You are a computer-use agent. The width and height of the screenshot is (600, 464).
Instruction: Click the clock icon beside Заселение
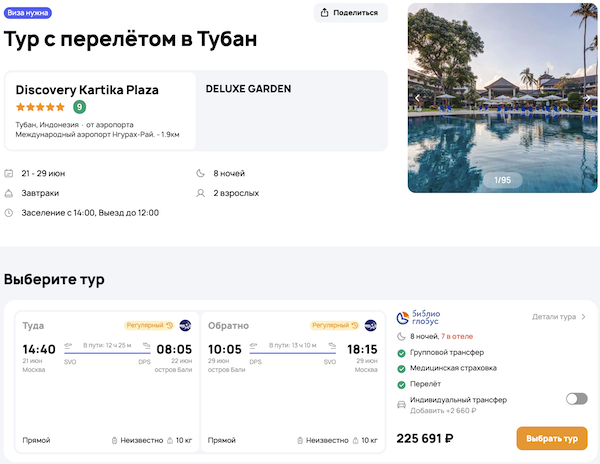click(9, 213)
